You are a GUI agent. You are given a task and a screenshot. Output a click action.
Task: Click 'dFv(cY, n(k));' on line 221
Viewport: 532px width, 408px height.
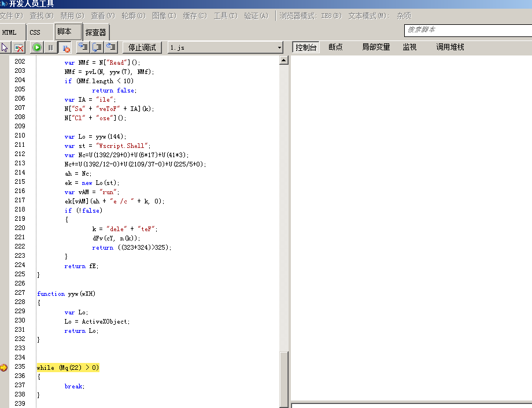point(116,239)
